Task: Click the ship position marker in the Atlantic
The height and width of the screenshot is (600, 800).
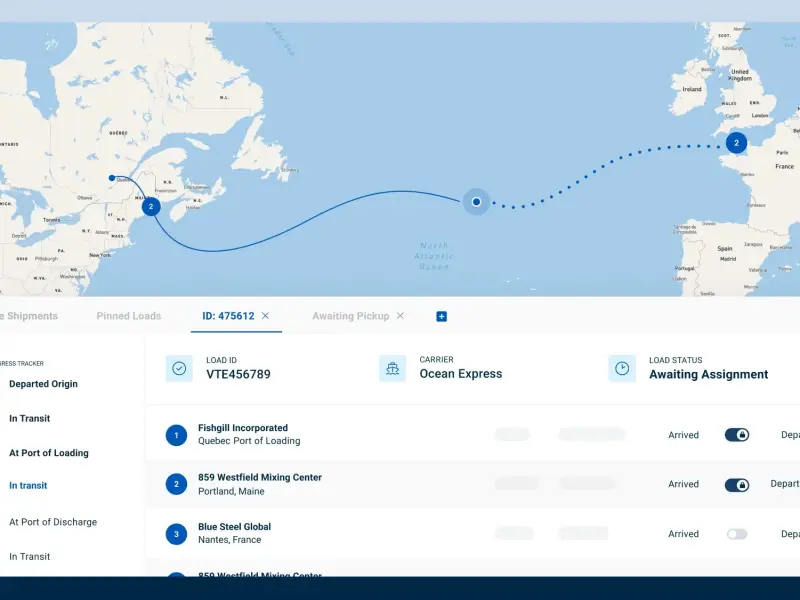Action: coord(476,202)
